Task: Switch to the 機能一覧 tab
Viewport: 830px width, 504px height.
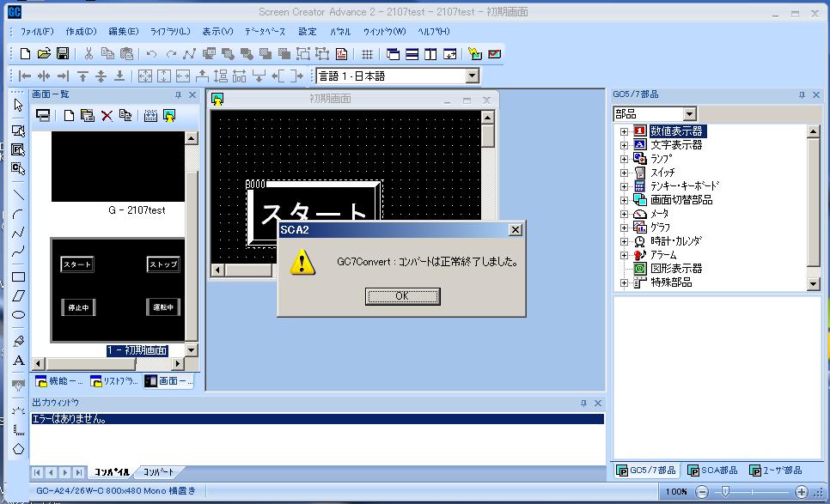Action: [x=59, y=380]
